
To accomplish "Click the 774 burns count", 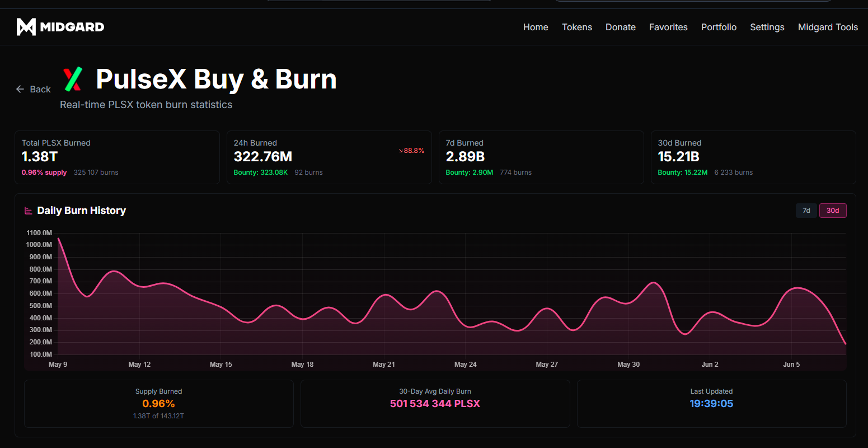I will coord(516,172).
